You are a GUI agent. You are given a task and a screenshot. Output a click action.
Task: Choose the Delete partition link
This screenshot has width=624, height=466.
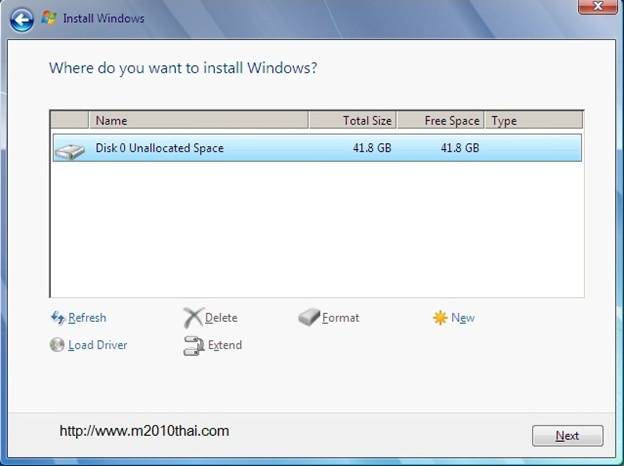tap(221, 318)
